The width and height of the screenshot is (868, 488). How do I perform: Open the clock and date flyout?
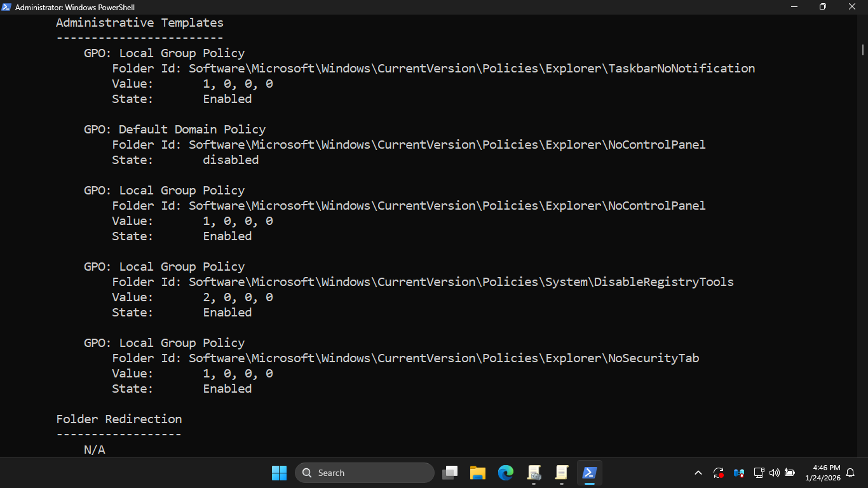(822, 473)
